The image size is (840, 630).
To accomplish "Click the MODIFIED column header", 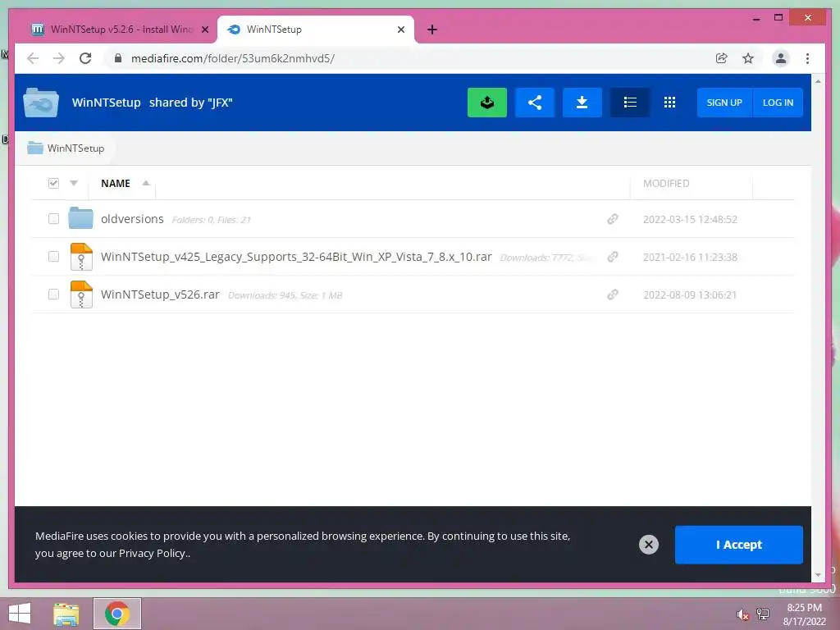I will click(666, 183).
